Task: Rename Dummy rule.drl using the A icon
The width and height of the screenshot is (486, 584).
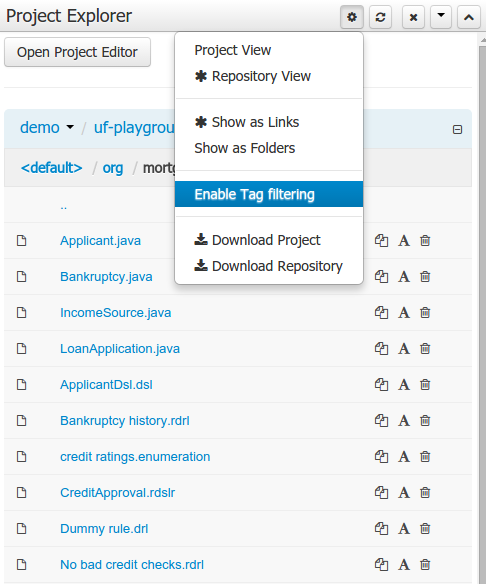Action: [404, 529]
